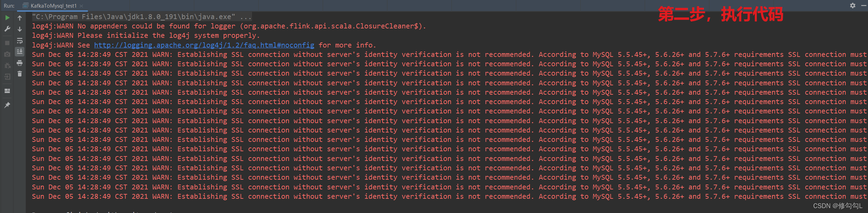
Task: Close the KafkaToMysql_test1 tab
Action: [81, 6]
